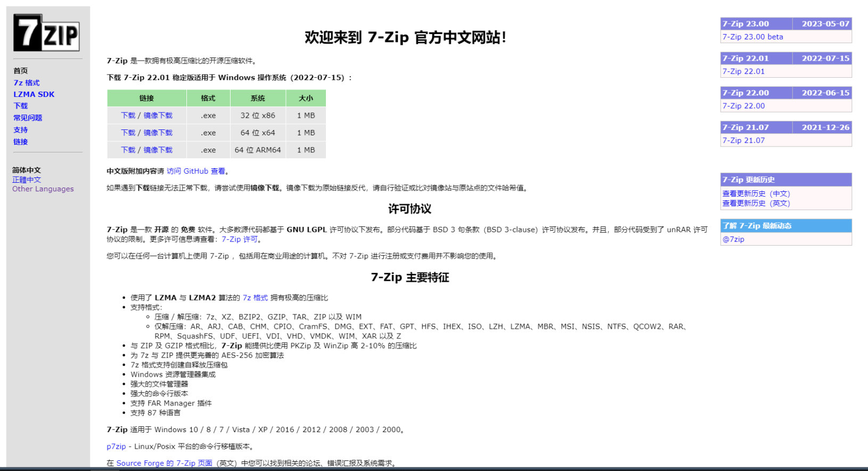Open the 首页 sidebar item
Viewport: 868px width, 471px height.
coord(21,71)
